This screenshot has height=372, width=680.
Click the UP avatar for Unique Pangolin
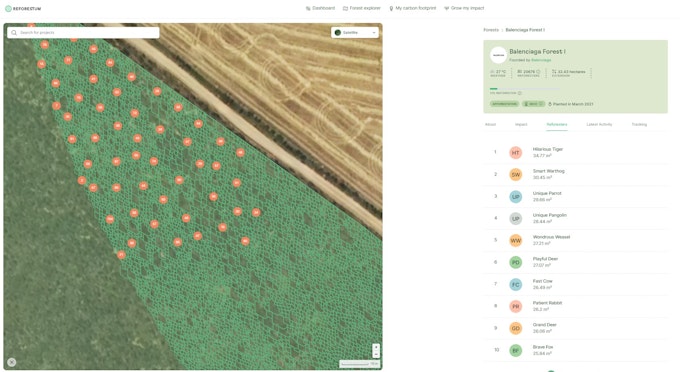[x=515, y=219]
